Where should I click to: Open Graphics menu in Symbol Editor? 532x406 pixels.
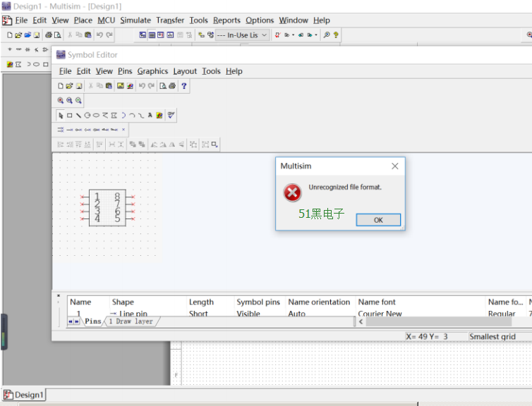tap(152, 71)
